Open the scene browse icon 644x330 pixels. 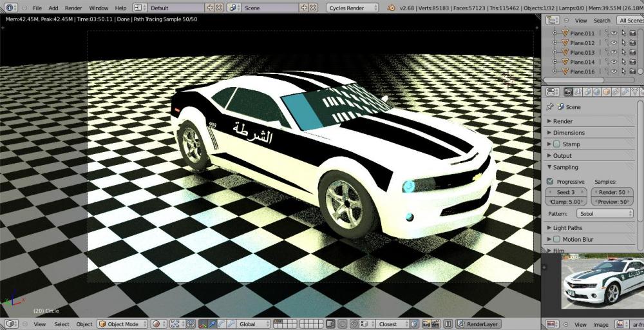pos(234,8)
